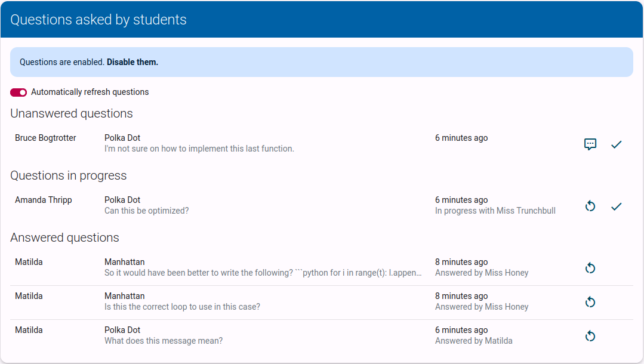Select the 'So it would have been better' question text
The height and width of the screenshot is (364, 644).
[263, 273]
